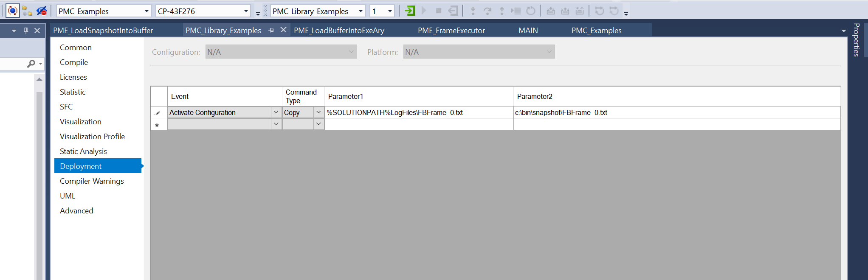This screenshot has height=280, width=868.
Task: Click the green Login toolbar icon
Action: [410, 11]
